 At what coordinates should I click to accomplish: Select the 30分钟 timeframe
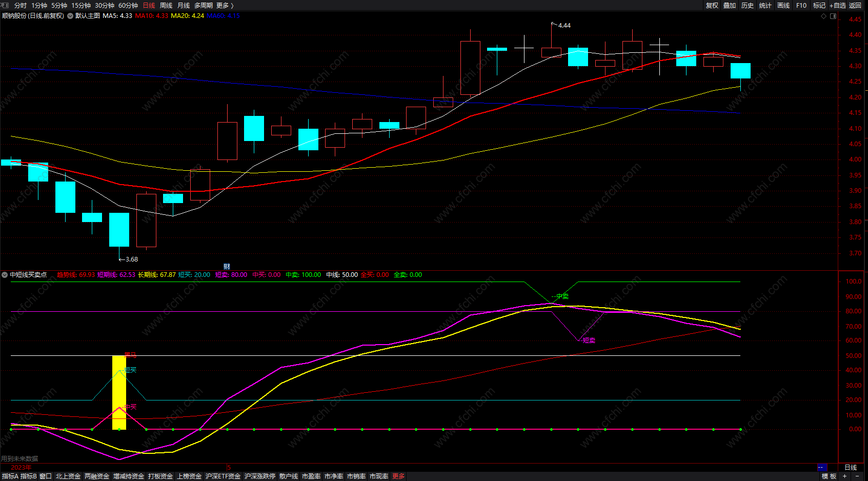[105, 6]
